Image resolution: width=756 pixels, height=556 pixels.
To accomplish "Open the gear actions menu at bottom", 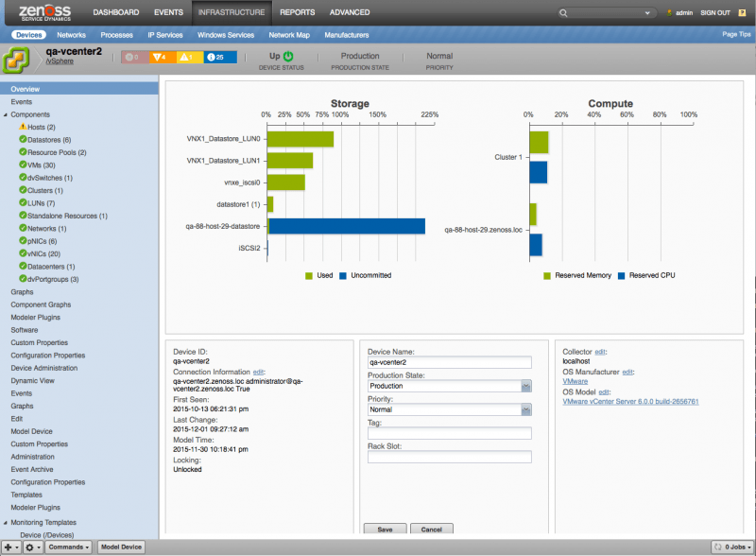I will pyautogui.click(x=34, y=547).
